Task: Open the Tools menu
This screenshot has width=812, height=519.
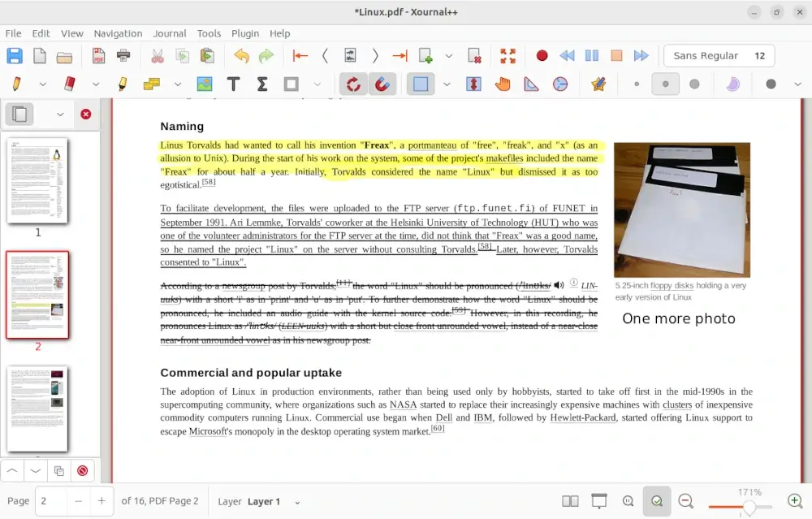Action: tap(209, 33)
